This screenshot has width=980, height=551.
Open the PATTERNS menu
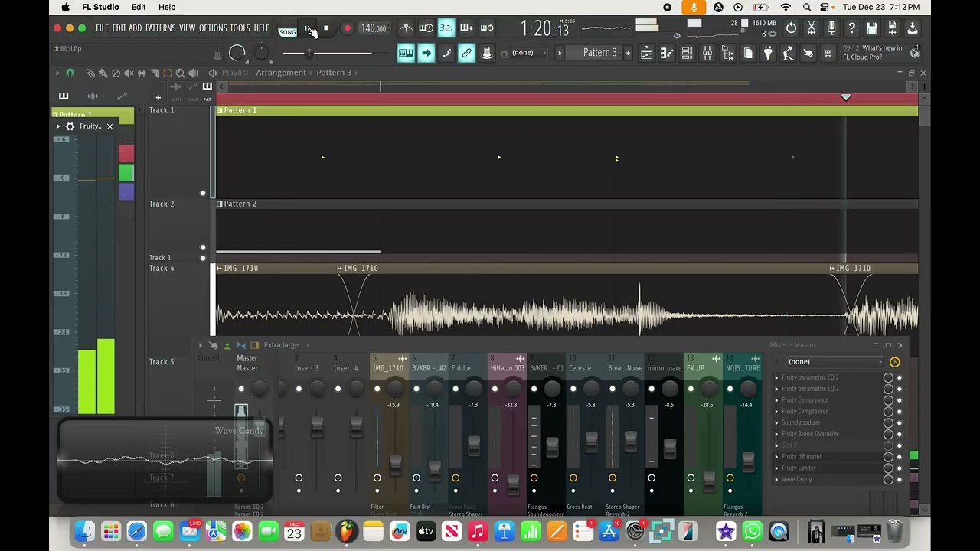tap(161, 28)
